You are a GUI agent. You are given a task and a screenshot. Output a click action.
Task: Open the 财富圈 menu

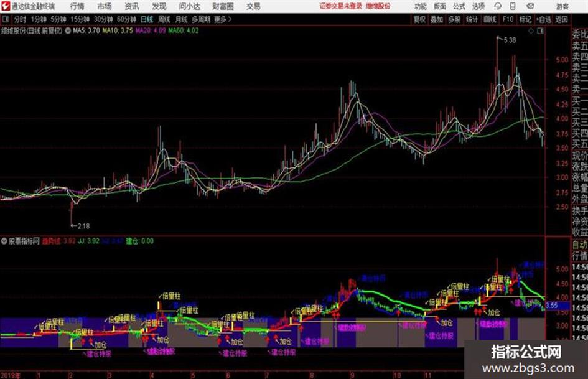coord(223,6)
